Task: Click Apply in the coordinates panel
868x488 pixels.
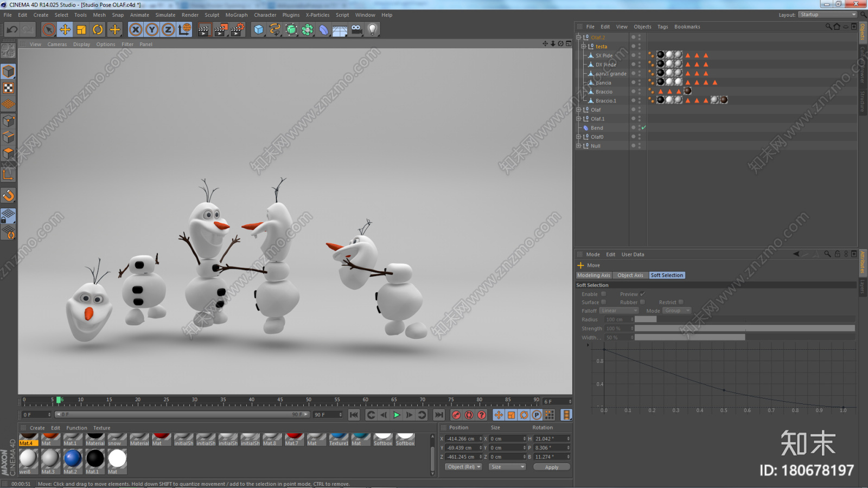Action: point(552,467)
